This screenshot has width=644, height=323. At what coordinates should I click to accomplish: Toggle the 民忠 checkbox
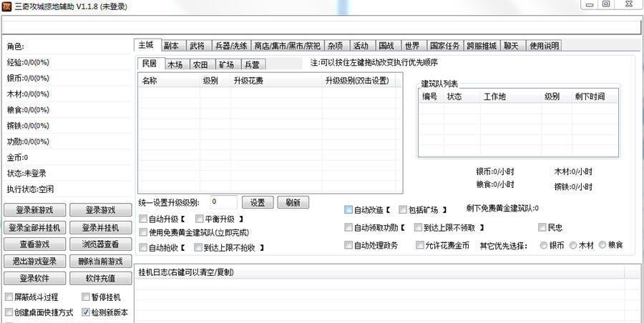pyautogui.click(x=542, y=227)
